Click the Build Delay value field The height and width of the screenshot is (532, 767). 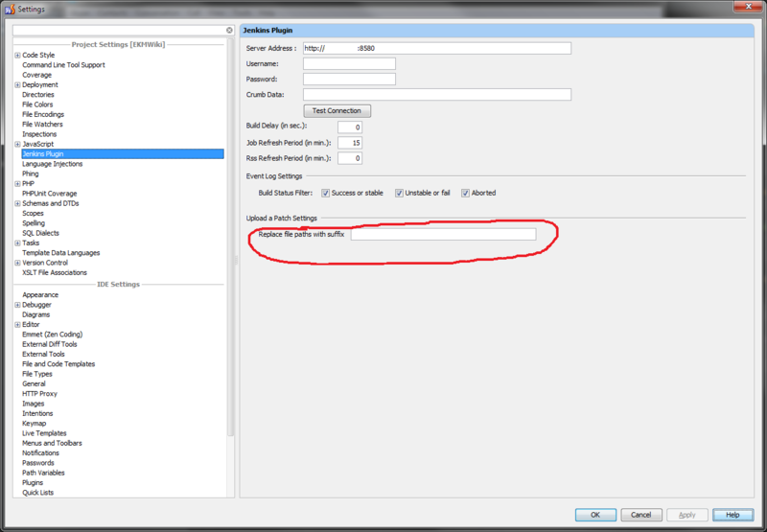pos(350,127)
